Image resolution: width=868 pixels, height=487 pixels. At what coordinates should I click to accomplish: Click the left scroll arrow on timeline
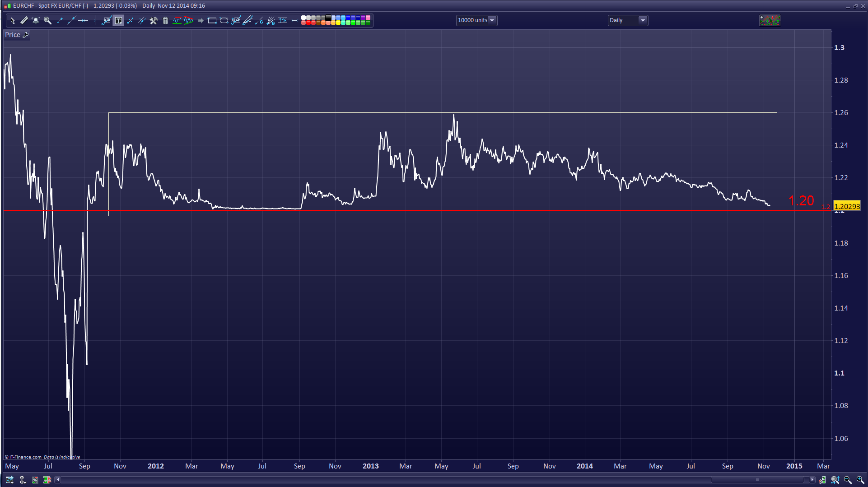58,480
